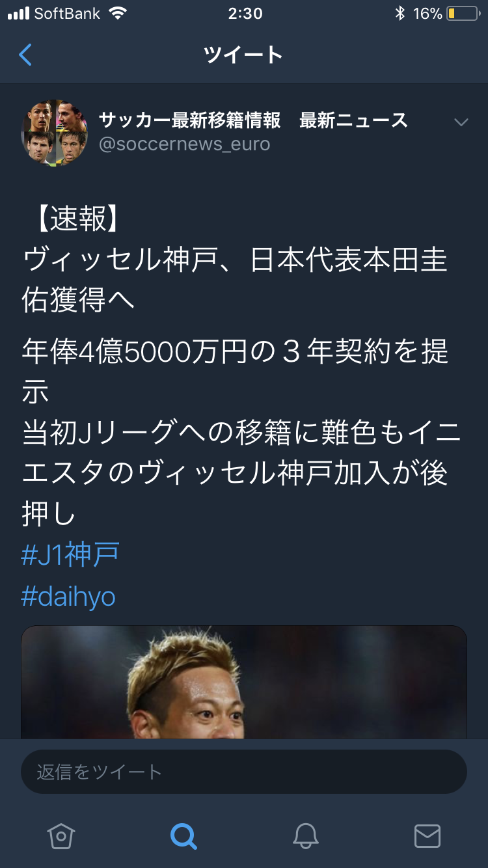Tap the Wi-Fi status icon
The height and width of the screenshot is (868, 488).
click(118, 14)
